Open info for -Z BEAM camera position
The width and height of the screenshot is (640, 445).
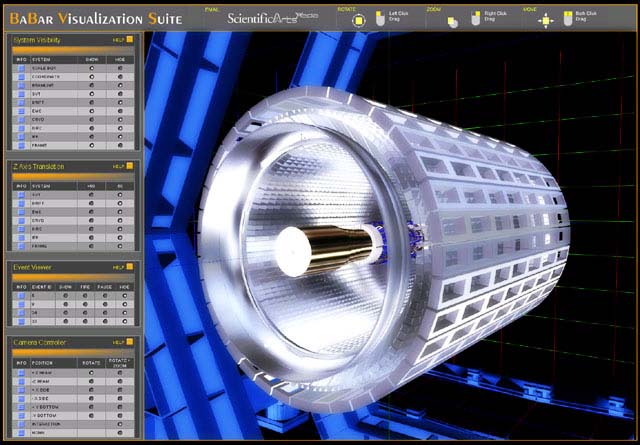pos(21,381)
